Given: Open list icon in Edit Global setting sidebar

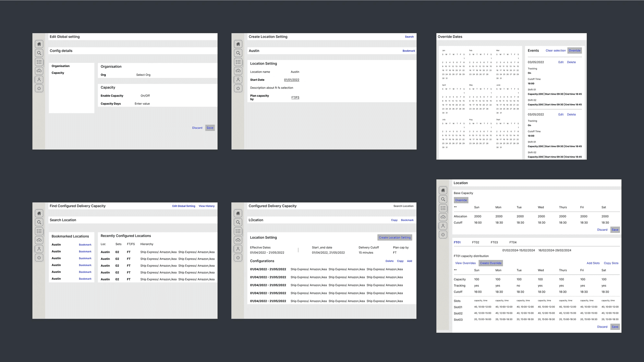Looking at the screenshot, I should [39, 62].
